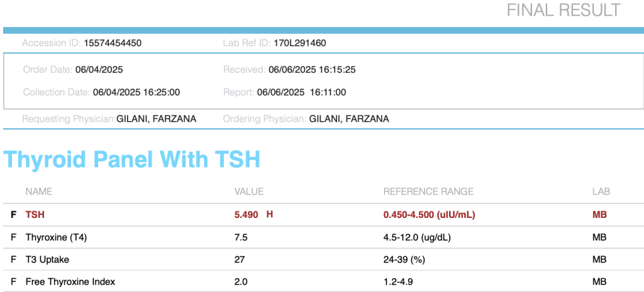
Task: Click reference range 1.2-4.9
Action: [x=398, y=282]
